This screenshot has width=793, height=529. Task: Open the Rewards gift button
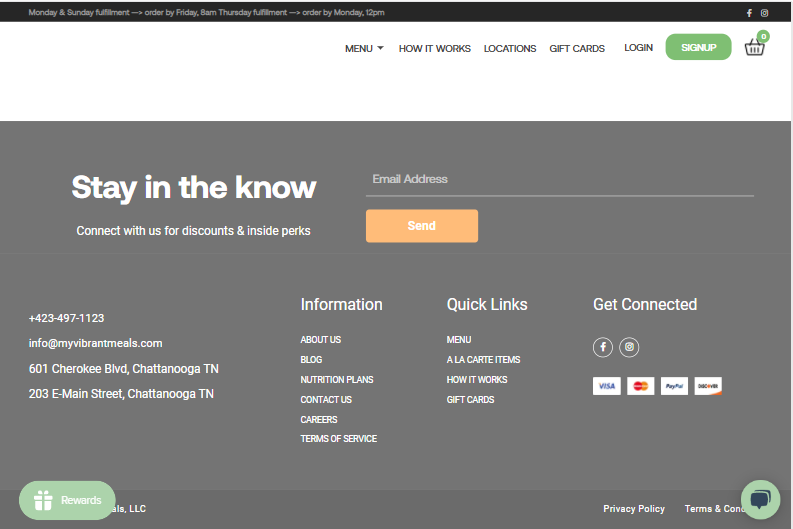click(x=67, y=500)
